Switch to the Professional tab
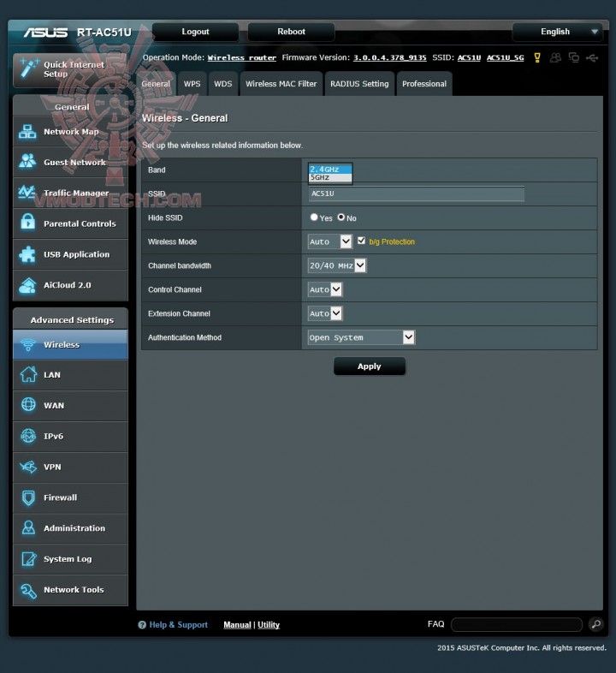 pos(424,84)
